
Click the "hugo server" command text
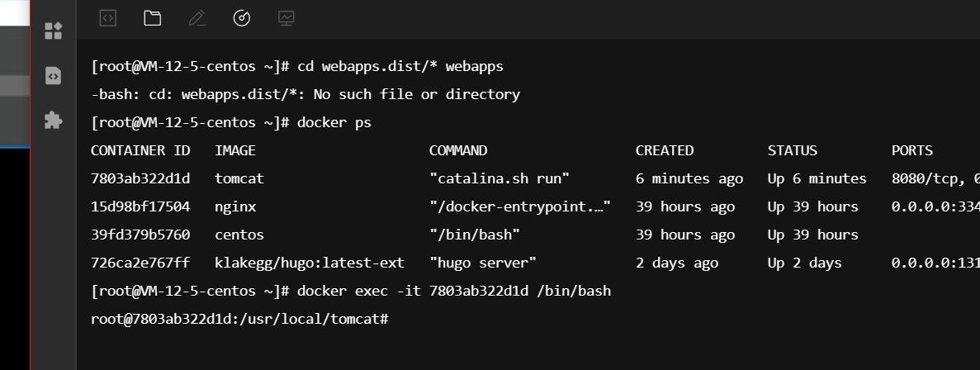(483, 263)
